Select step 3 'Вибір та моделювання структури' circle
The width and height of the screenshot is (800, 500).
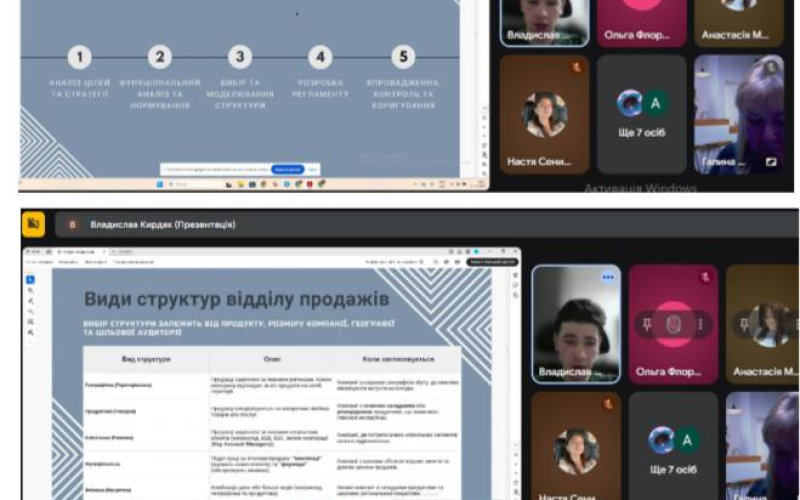(239, 58)
